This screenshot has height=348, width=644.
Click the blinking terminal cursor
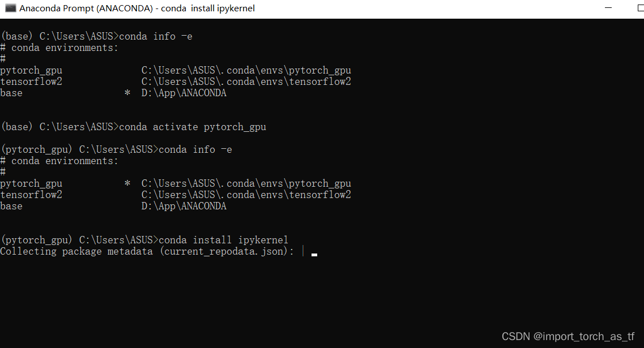314,254
